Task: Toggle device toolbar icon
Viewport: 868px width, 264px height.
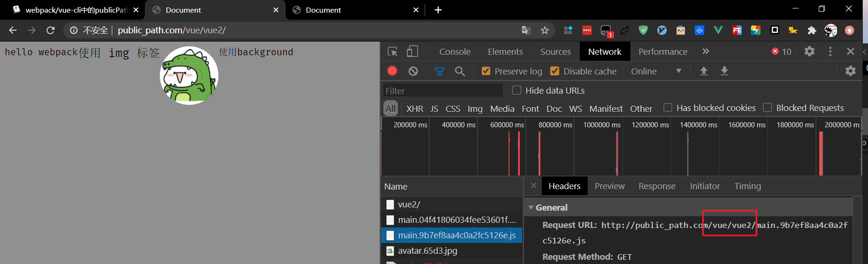Action: click(412, 51)
